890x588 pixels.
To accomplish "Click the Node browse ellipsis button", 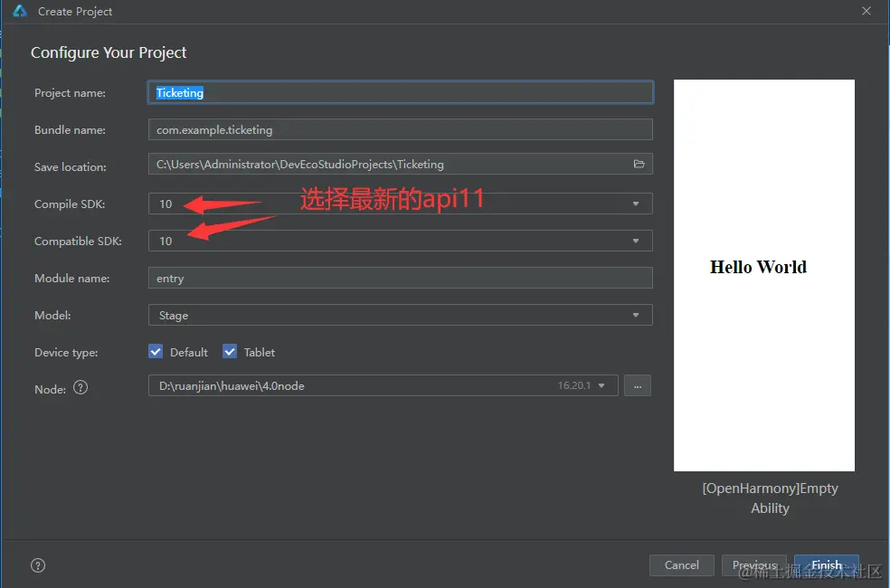I will [638, 386].
